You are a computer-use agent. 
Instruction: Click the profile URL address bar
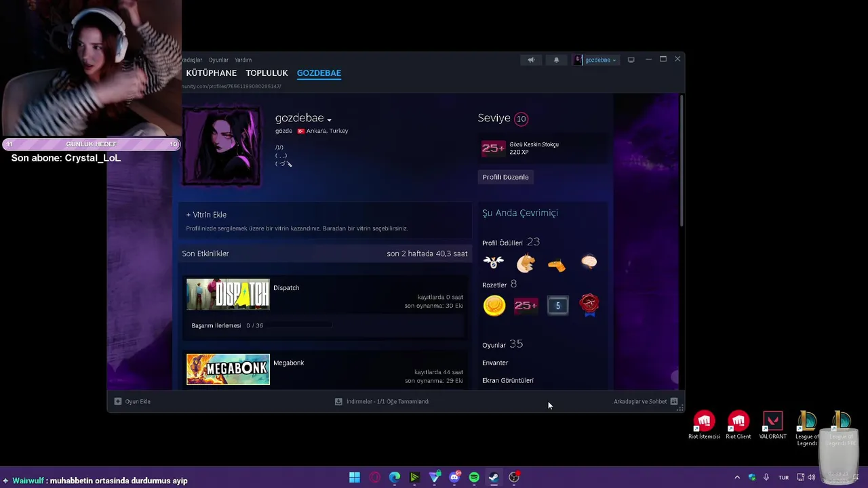tap(232, 86)
